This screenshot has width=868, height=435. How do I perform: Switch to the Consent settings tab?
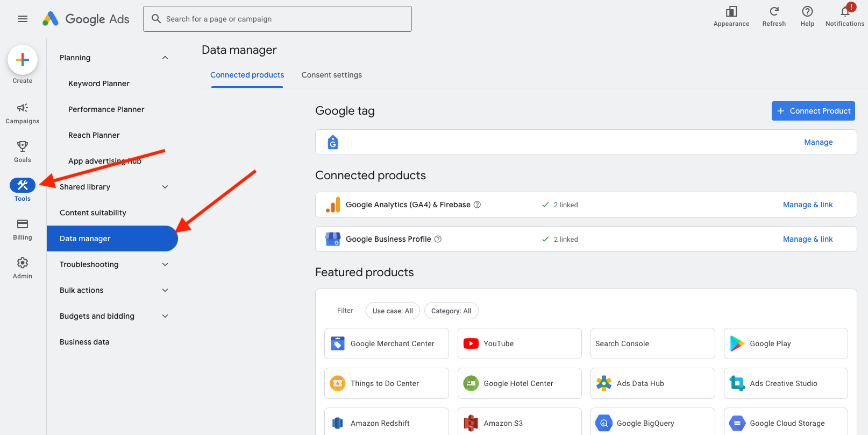pyautogui.click(x=331, y=75)
